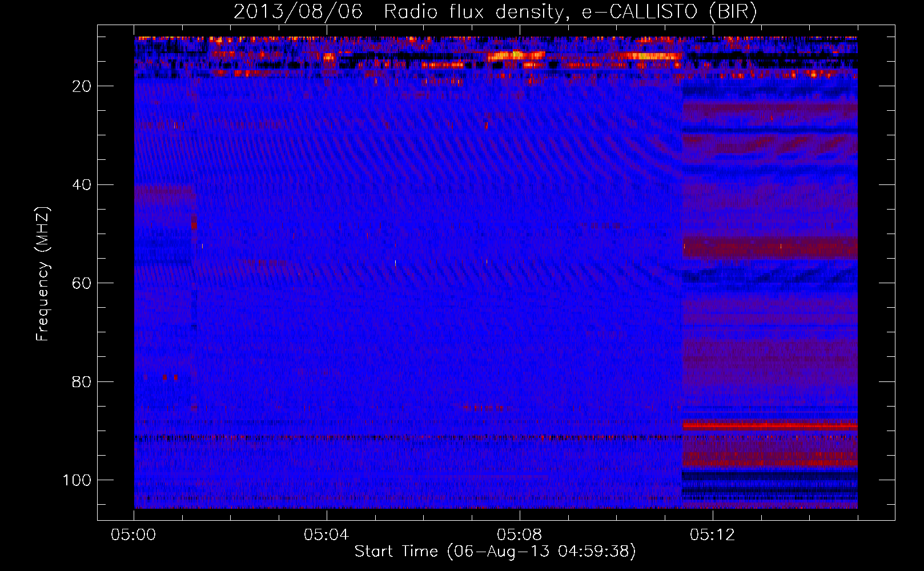Click the 05:04 time tick label
This screenshot has height=571, width=924.
pos(326,535)
